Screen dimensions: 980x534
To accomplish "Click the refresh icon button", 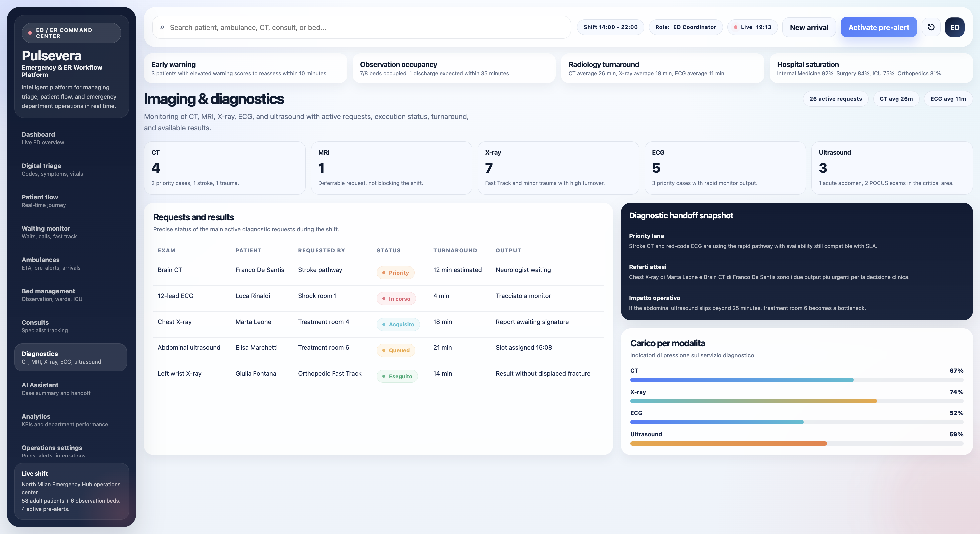I will [x=931, y=27].
